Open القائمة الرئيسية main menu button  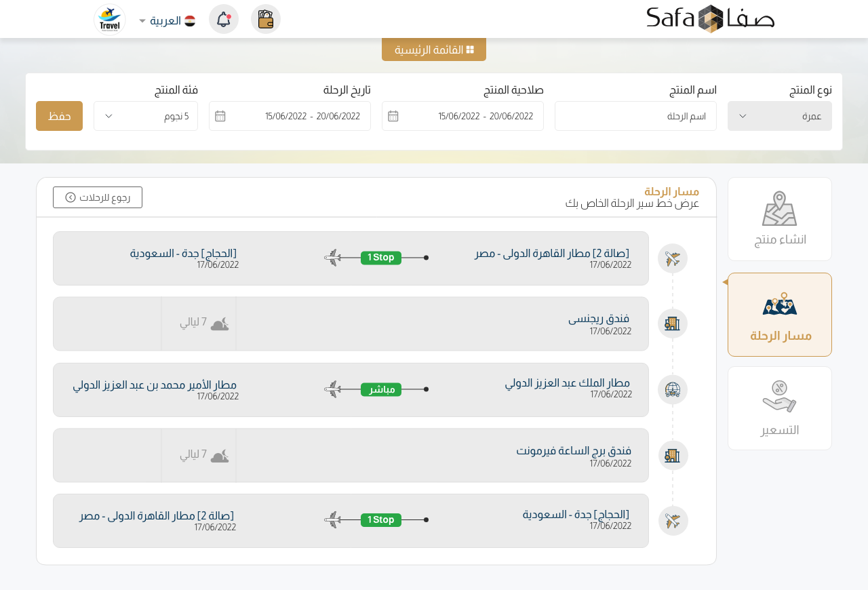(434, 50)
